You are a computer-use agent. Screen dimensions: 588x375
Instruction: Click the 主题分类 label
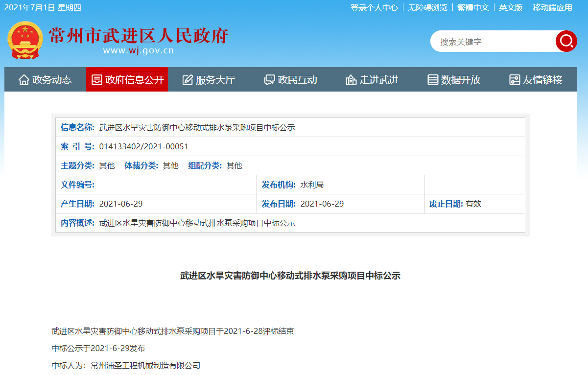pos(77,165)
